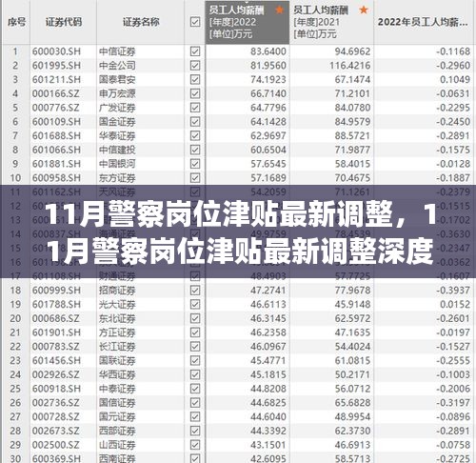Click the 证券代码 column header

(64, 22)
